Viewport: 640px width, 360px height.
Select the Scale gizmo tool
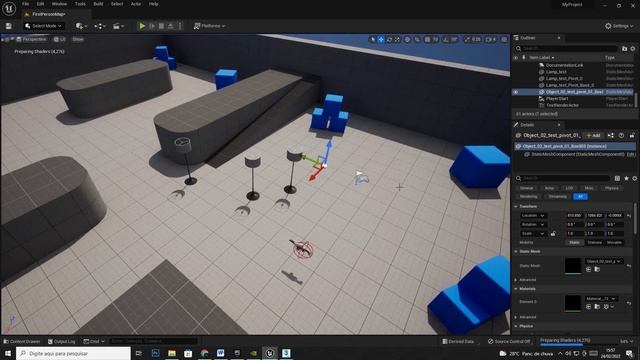[x=397, y=39]
